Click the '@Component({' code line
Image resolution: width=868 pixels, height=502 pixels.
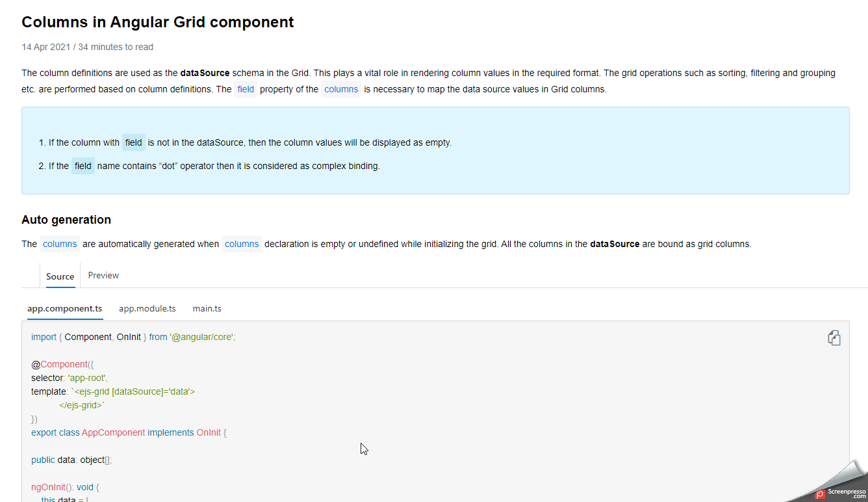tap(62, 364)
